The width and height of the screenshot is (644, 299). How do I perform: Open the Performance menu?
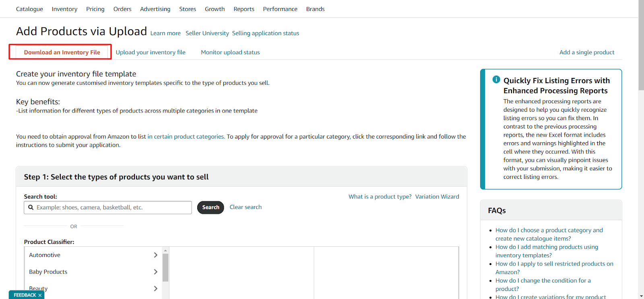(280, 9)
